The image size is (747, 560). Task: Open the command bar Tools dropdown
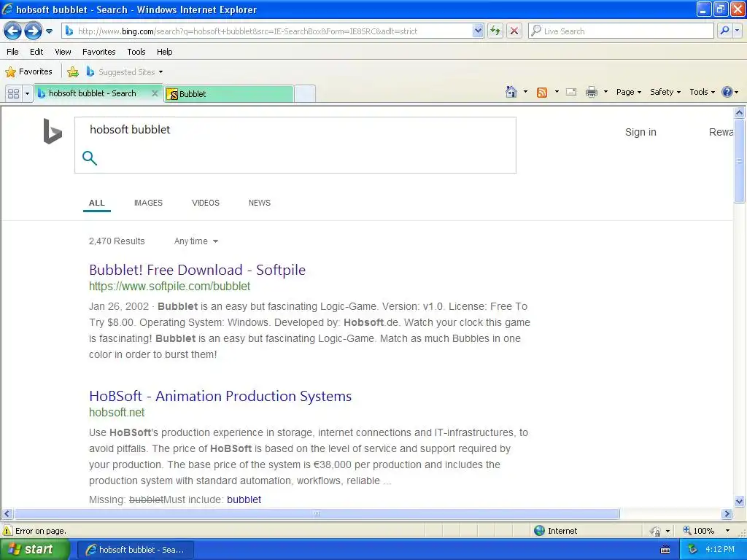703,92
